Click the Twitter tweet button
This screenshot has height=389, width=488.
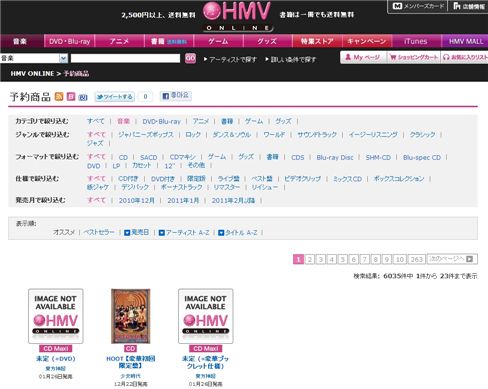115,97
